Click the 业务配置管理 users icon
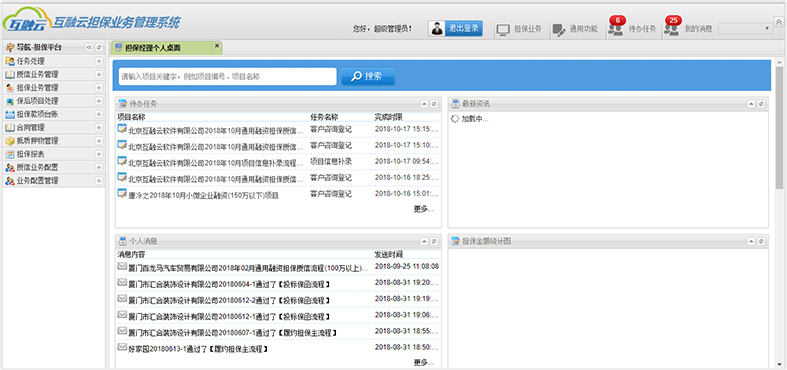Image resolution: width=787 pixels, height=370 pixels. click(10, 181)
